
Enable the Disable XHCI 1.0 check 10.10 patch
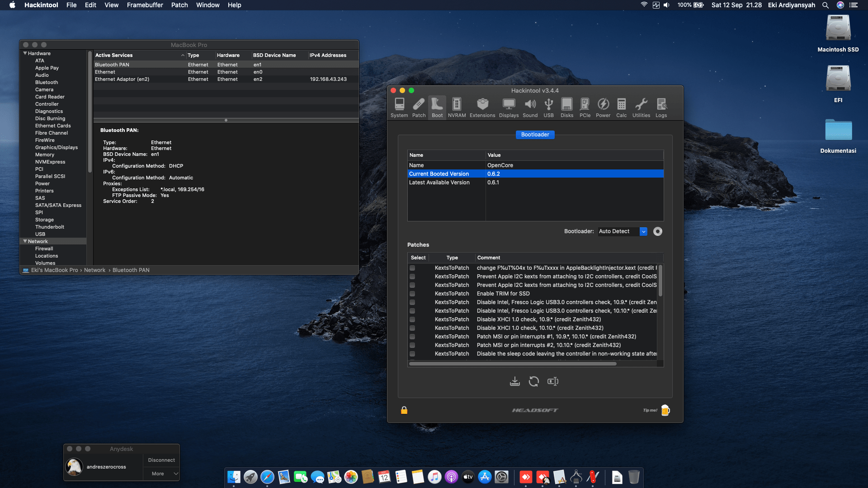click(412, 328)
